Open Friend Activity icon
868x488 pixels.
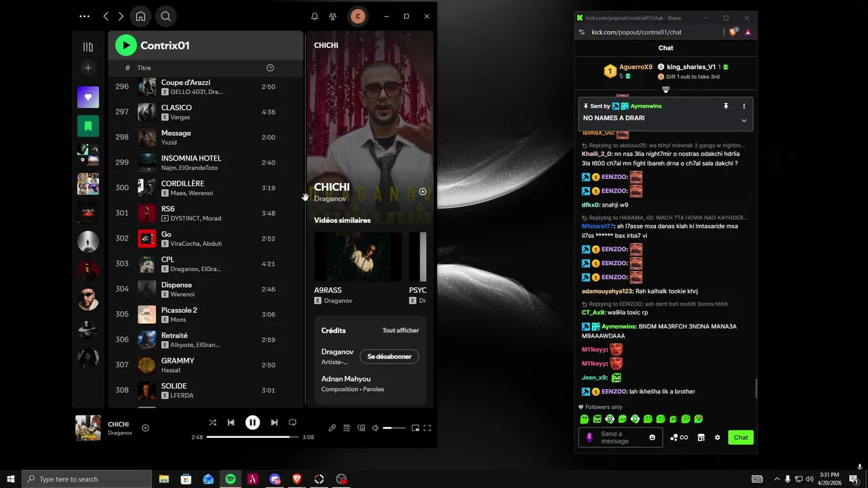tap(332, 16)
